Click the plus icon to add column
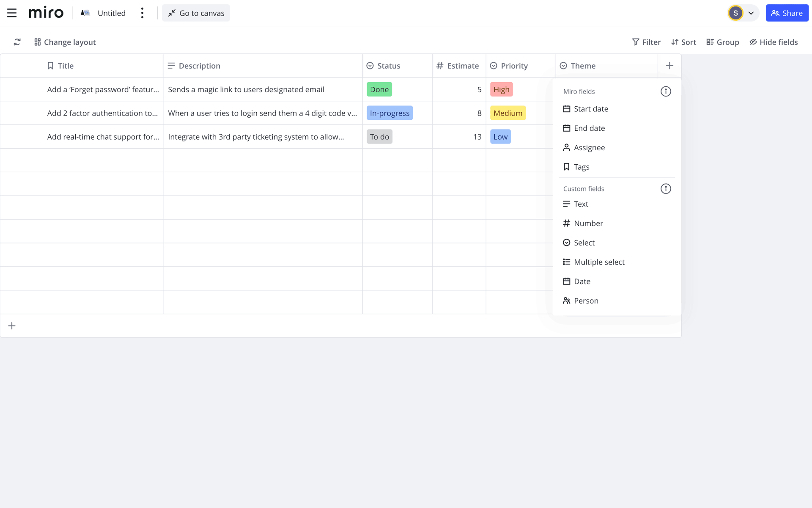The width and height of the screenshot is (812, 508). [669, 66]
